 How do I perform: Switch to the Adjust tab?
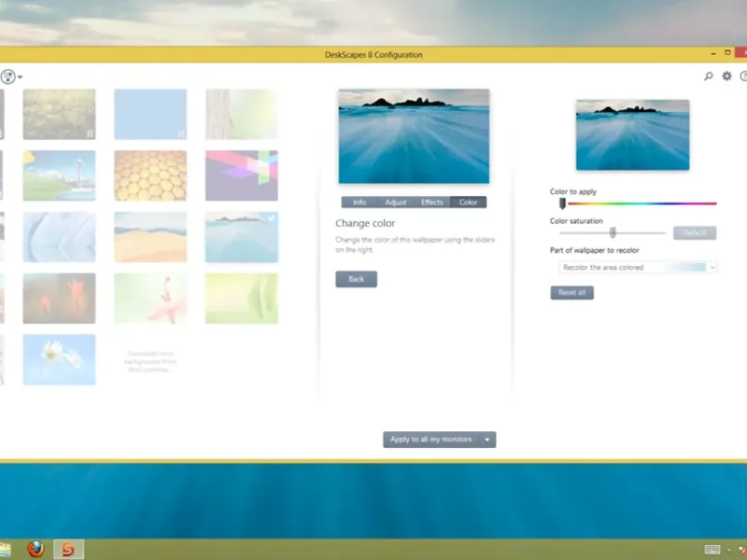395,203
